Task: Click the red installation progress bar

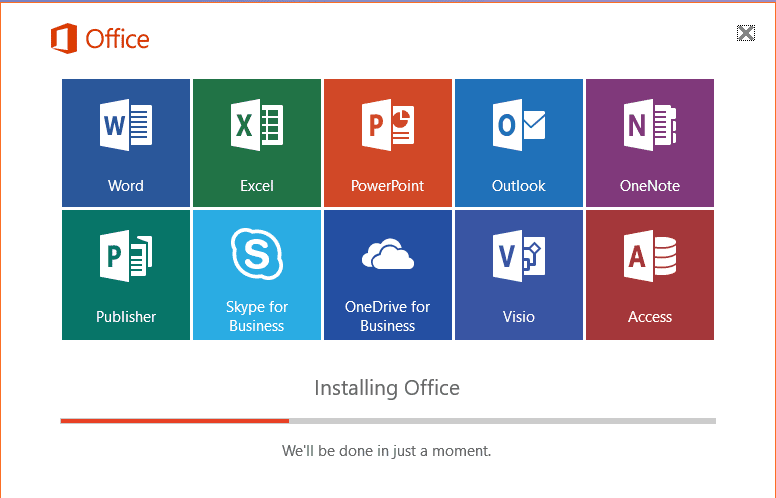Action: pos(175,421)
